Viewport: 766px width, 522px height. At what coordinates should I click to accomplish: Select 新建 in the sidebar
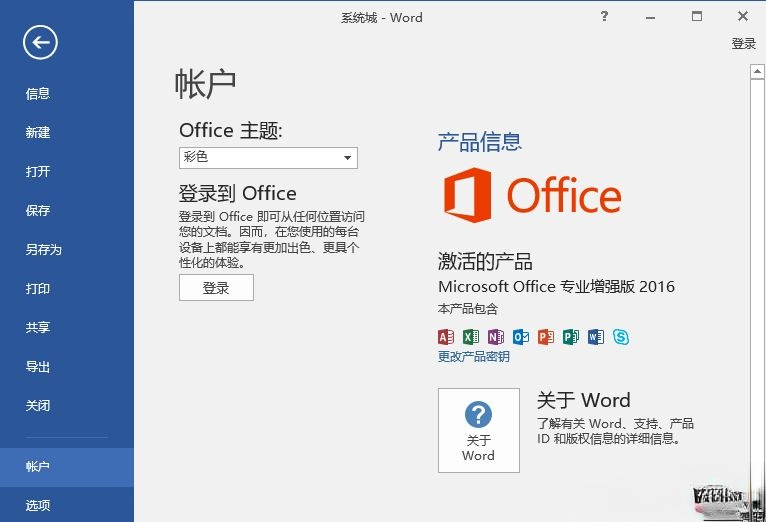tap(38, 132)
